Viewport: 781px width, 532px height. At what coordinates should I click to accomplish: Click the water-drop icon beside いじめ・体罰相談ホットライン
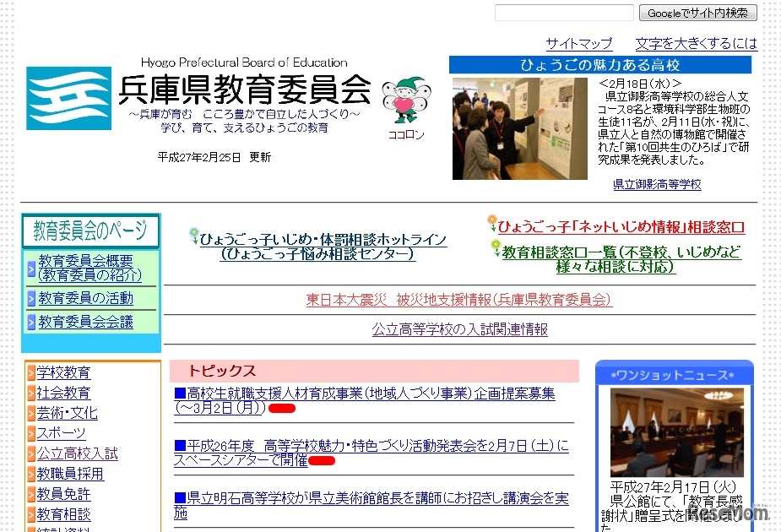[x=194, y=235]
